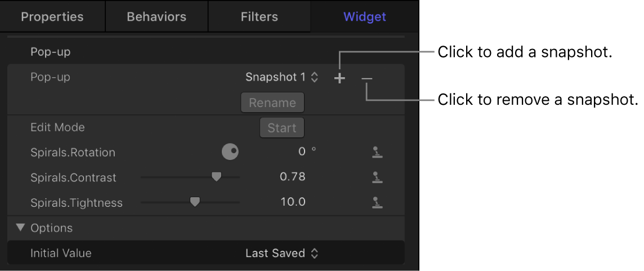This screenshot has width=644, height=271.
Task: Click the Spirals.Rotation value field
Action: [x=302, y=152]
